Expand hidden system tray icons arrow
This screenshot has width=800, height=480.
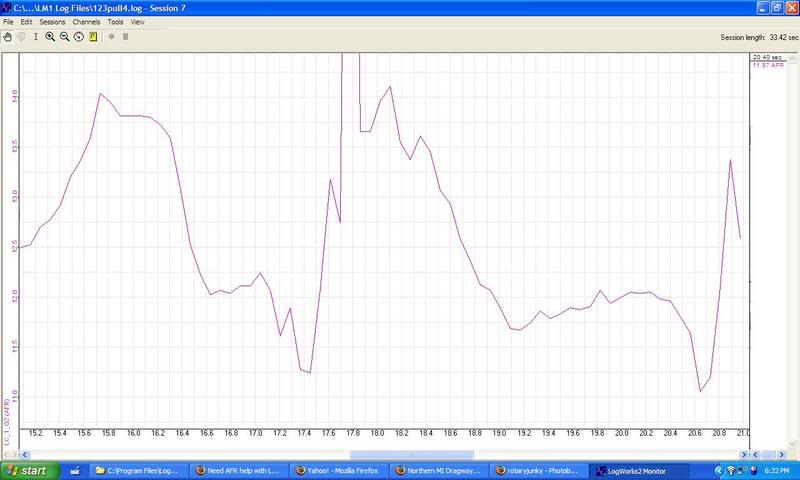(719, 471)
